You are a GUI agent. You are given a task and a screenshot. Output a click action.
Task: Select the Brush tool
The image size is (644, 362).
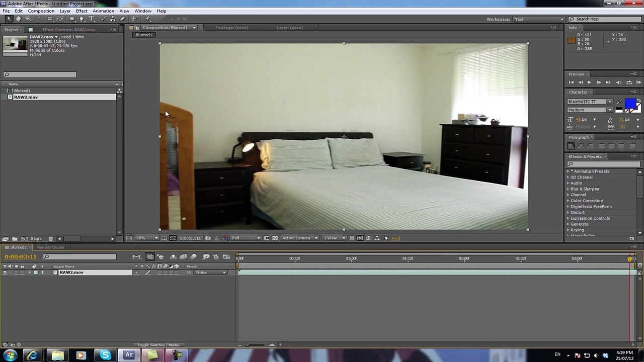click(104, 19)
